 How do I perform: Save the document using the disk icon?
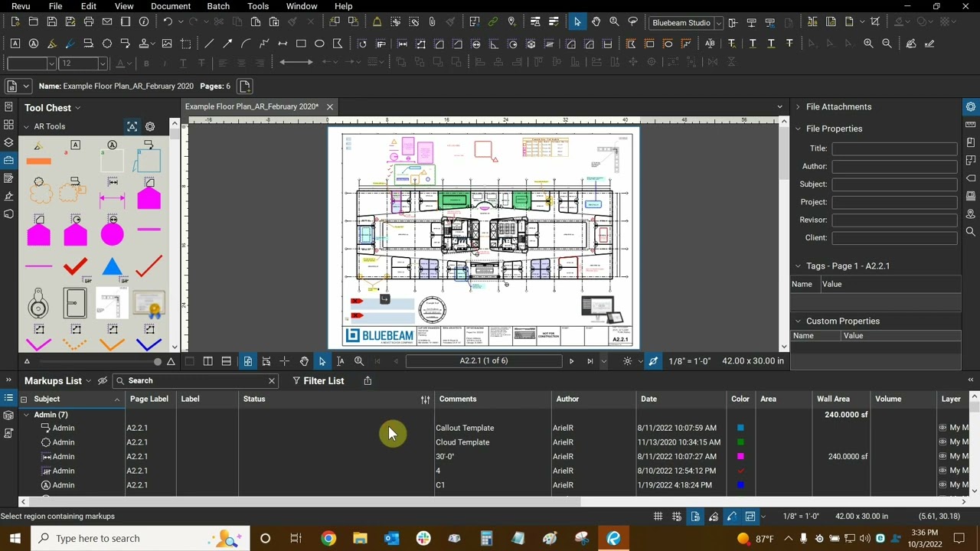pyautogui.click(x=52, y=22)
